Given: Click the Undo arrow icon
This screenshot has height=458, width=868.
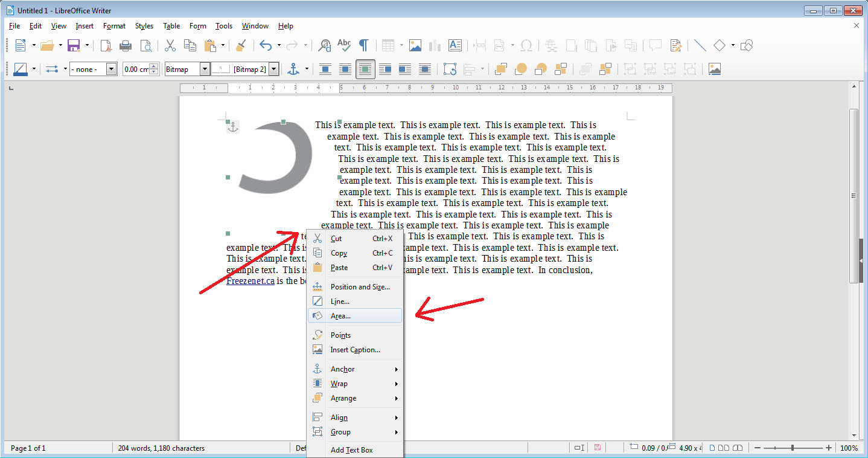Looking at the screenshot, I should point(266,45).
